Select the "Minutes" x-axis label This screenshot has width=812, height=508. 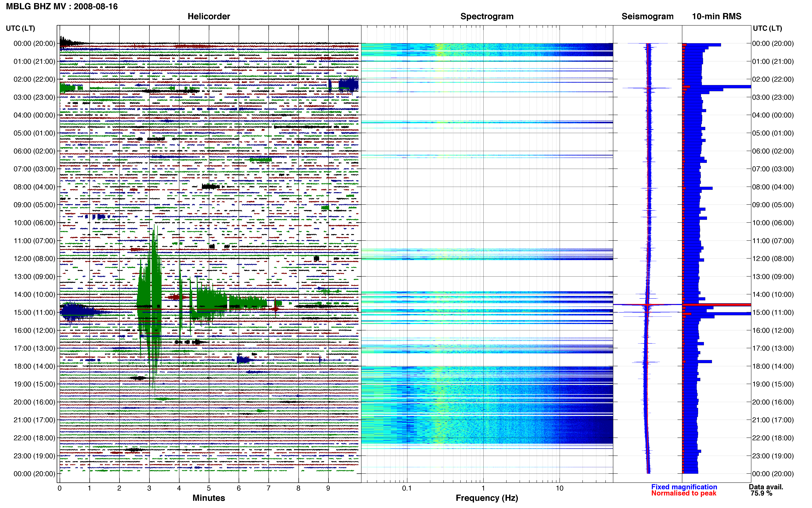[209, 498]
